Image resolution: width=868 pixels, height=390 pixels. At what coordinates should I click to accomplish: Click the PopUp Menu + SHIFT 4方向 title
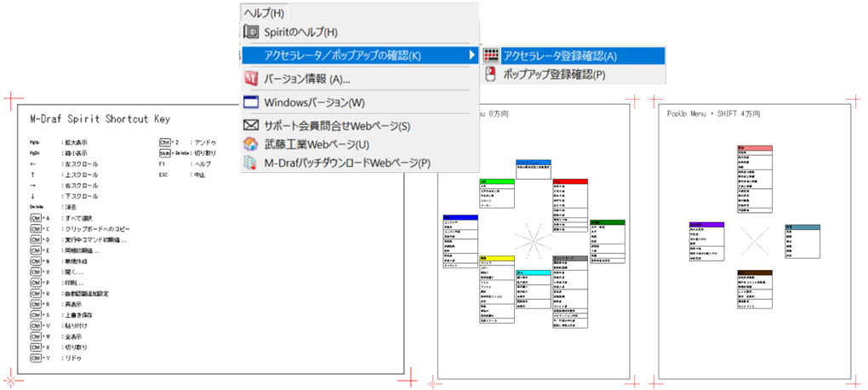(713, 113)
